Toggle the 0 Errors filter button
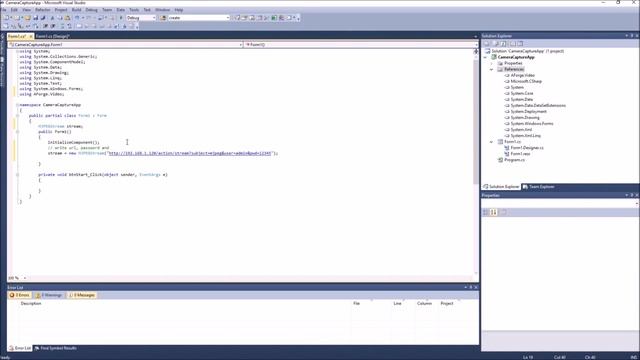This screenshot has width=640, height=360. point(20,295)
